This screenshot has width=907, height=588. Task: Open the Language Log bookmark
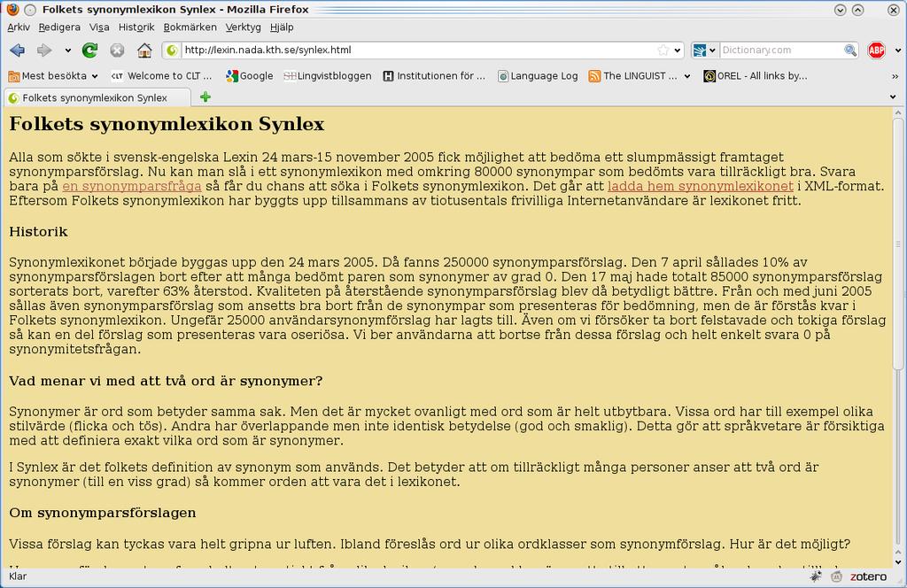[538, 76]
